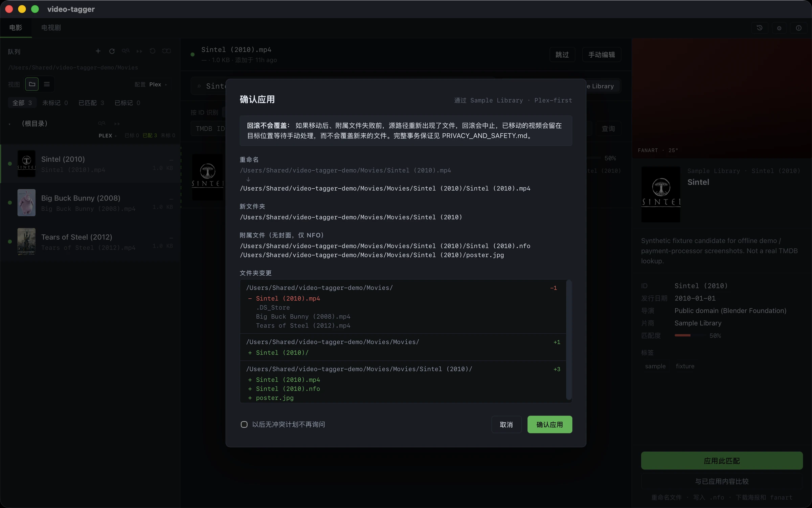Click the folder changes list scrollbar
The image size is (812, 508).
click(569, 340)
